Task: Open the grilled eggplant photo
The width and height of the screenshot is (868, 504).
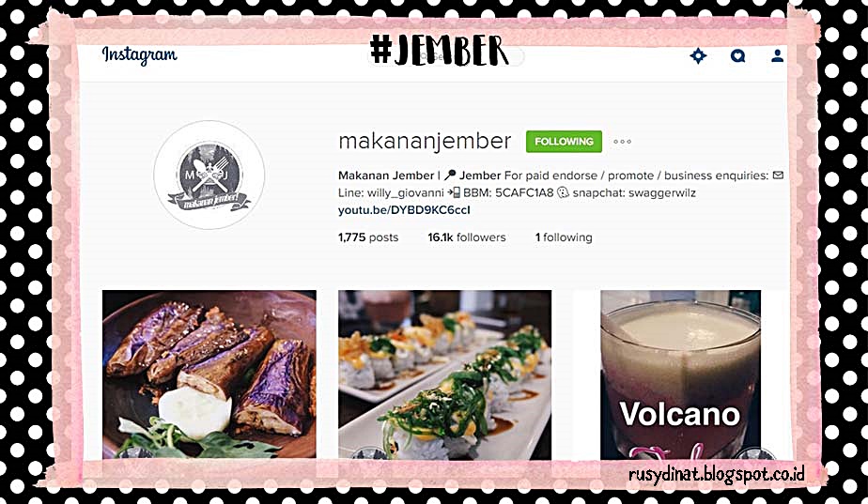Action: pyautogui.click(x=209, y=374)
